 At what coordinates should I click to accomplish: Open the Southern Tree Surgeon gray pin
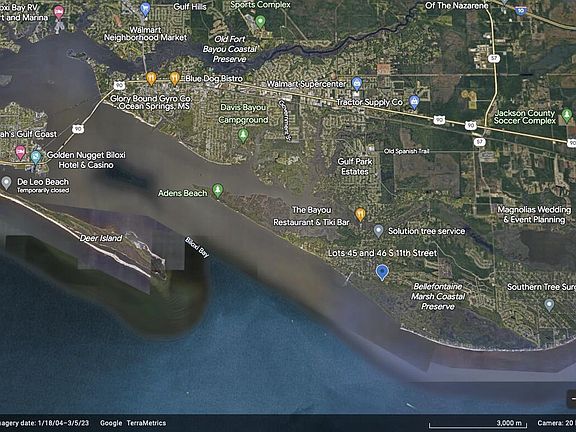(x=549, y=305)
